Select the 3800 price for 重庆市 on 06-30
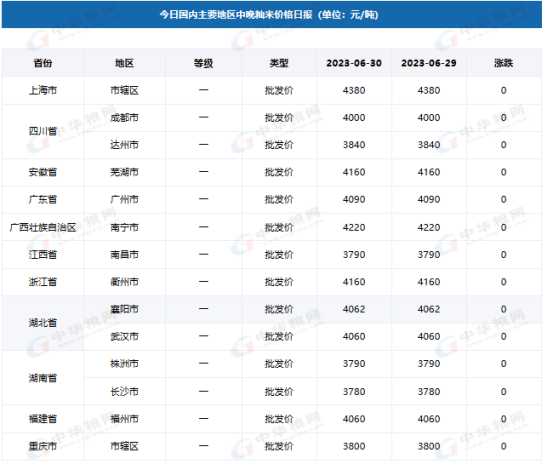The image size is (554, 464). click(x=354, y=446)
